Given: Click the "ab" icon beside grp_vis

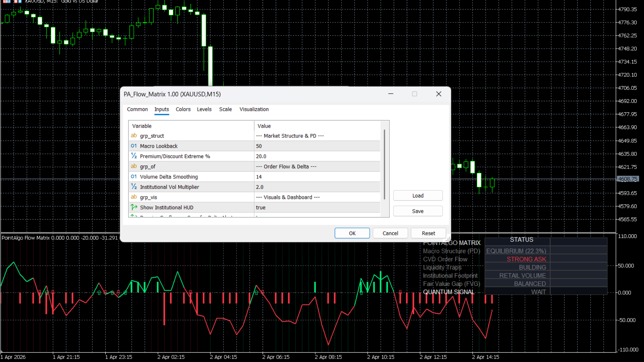Looking at the screenshot, I should tap(134, 197).
